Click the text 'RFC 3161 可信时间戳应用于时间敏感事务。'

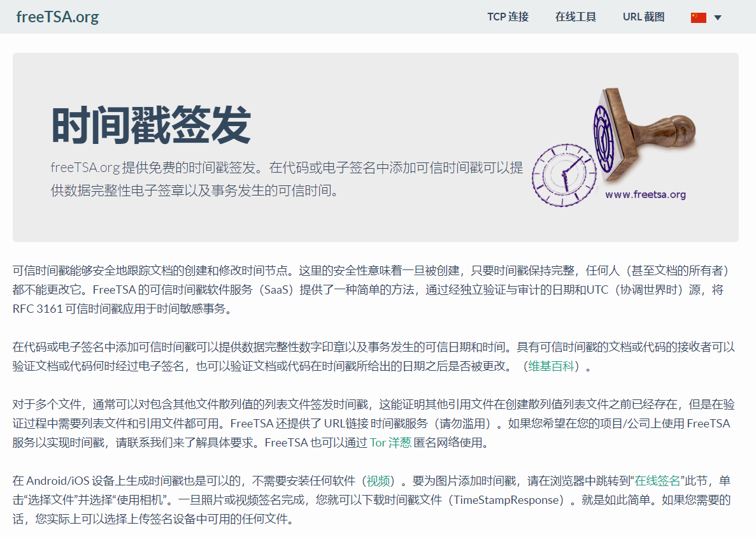[124, 309]
